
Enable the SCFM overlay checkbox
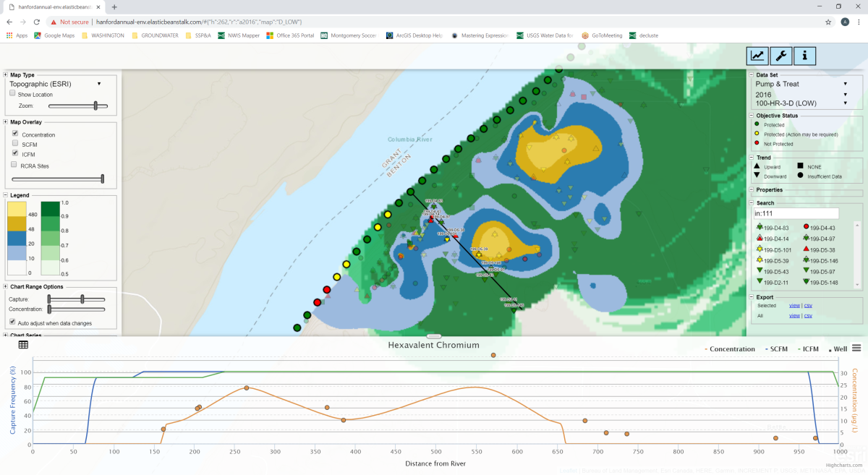15,144
